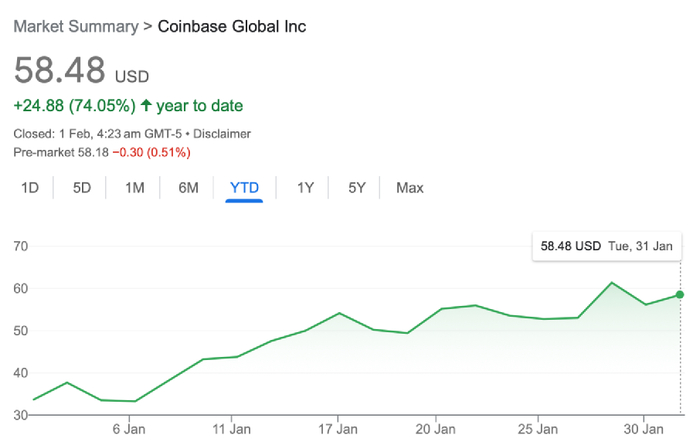Click the green data point dot on chart
Image resolution: width=700 pixels, height=445 pixels.
coord(680,294)
